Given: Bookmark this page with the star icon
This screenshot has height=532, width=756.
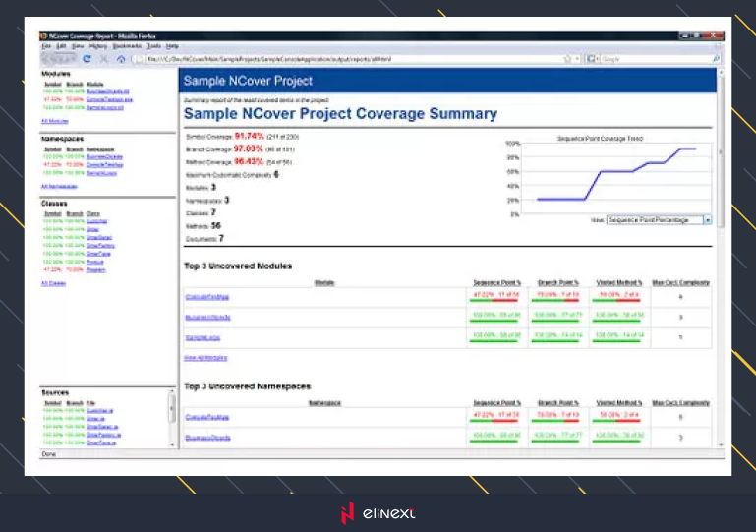Looking at the screenshot, I should tap(568, 59).
